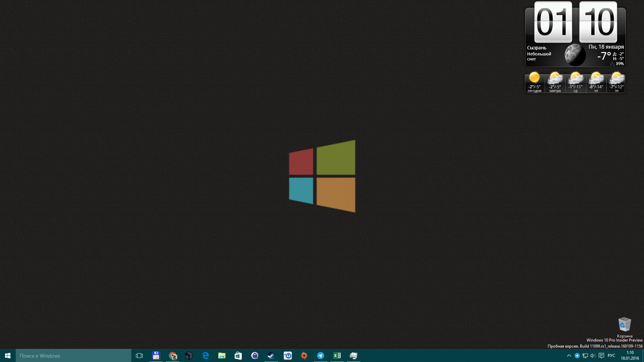Viewport: 644px width, 362px height.
Task: Select the 'завтра' forecast tile
Action: pos(555,83)
